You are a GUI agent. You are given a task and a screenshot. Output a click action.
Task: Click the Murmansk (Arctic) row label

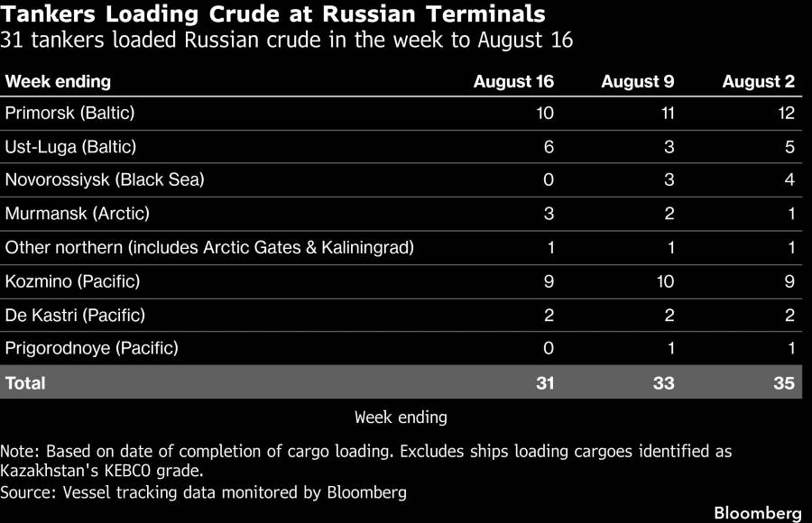(78, 214)
